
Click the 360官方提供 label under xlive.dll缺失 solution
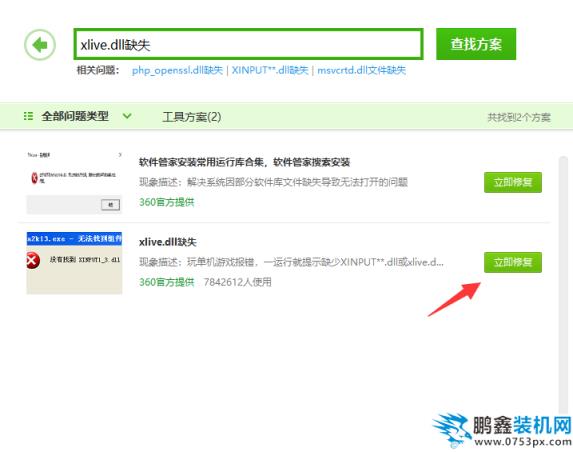pyautogui.click(x=167, y=282)
